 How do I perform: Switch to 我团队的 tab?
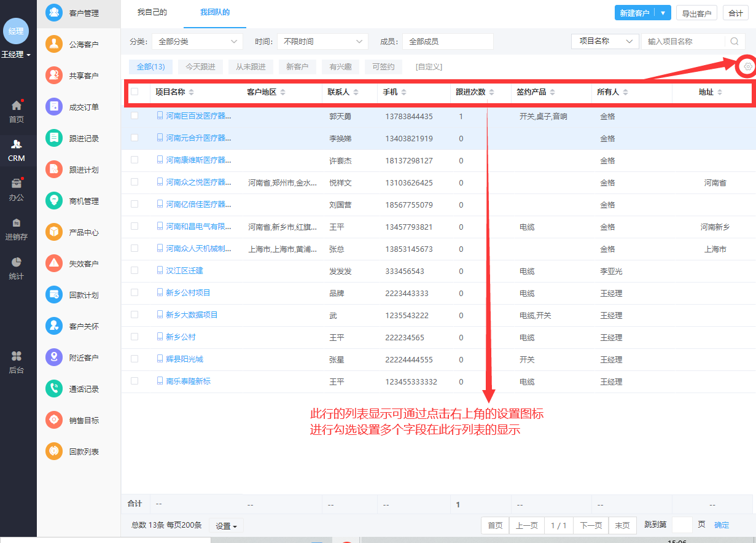tap(215, 12)
